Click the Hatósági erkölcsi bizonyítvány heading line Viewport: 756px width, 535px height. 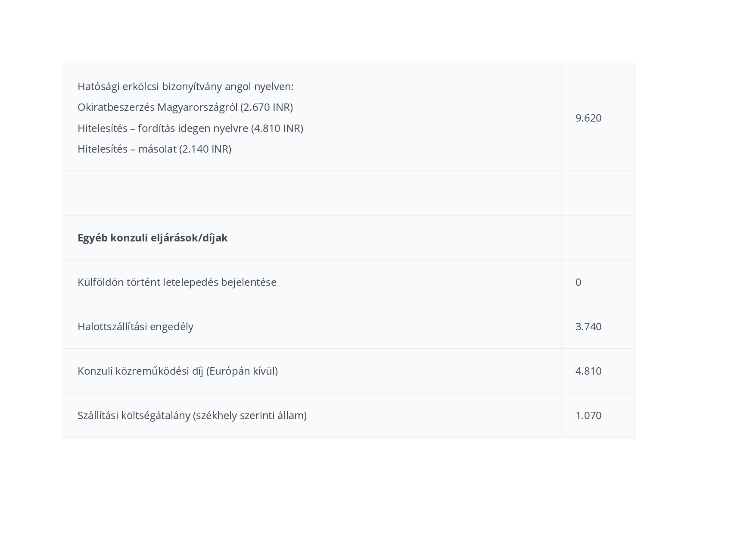tap(185, 86)
